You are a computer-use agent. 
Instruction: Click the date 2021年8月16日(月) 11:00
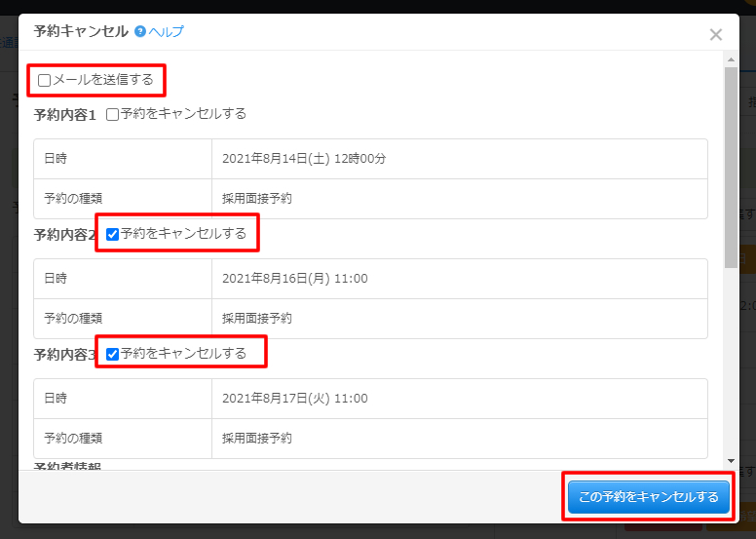click(294, 279)
